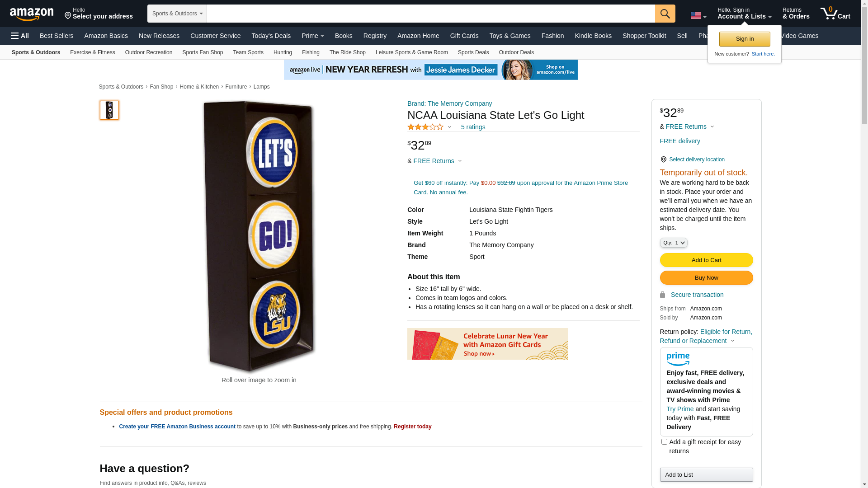Open the Qty quantity dropdown
The height and width of the screenshot is (488, 868).
pyautogui.click(x=674, y=243)
